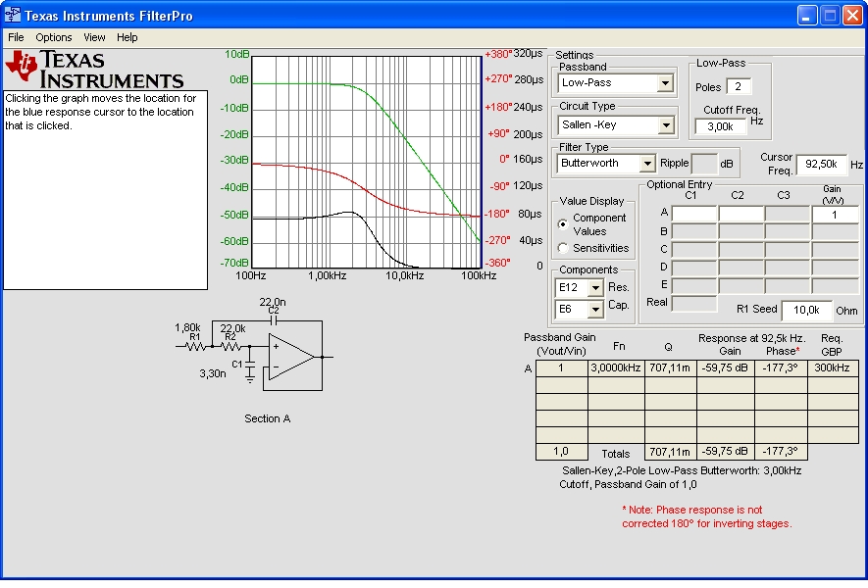Screen dimensions: 868x588
Task: Click the Totals gain cell -59,75 dB
Action: pyautogui.click(x=725, y=452)
